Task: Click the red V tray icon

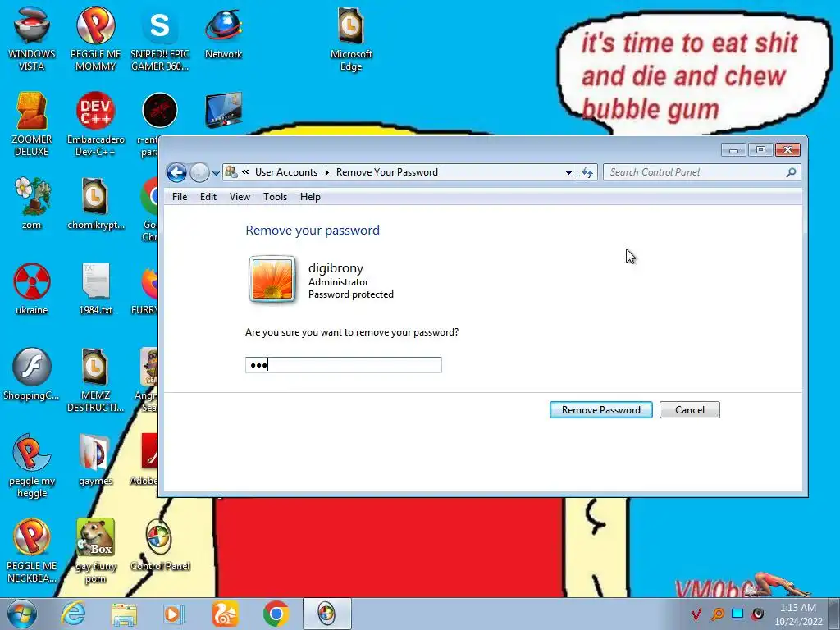Action: (x=696, y=614)
